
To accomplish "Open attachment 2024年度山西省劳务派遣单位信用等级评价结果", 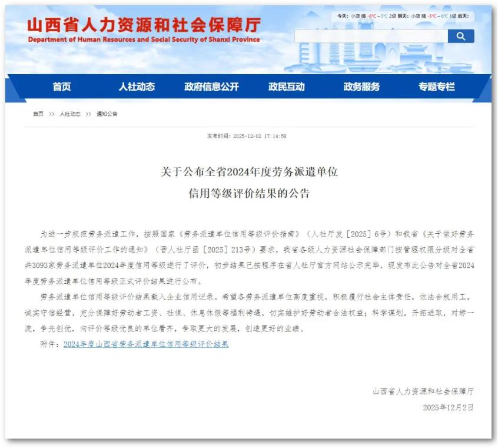I will (146, 344).
